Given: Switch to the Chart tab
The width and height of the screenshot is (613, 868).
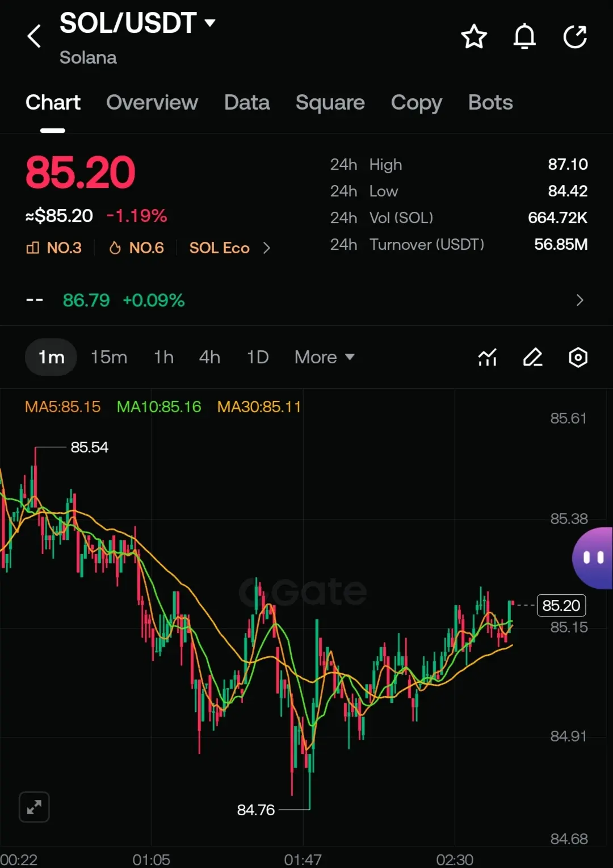Looking at the screenshot, I should pos(53,103).
